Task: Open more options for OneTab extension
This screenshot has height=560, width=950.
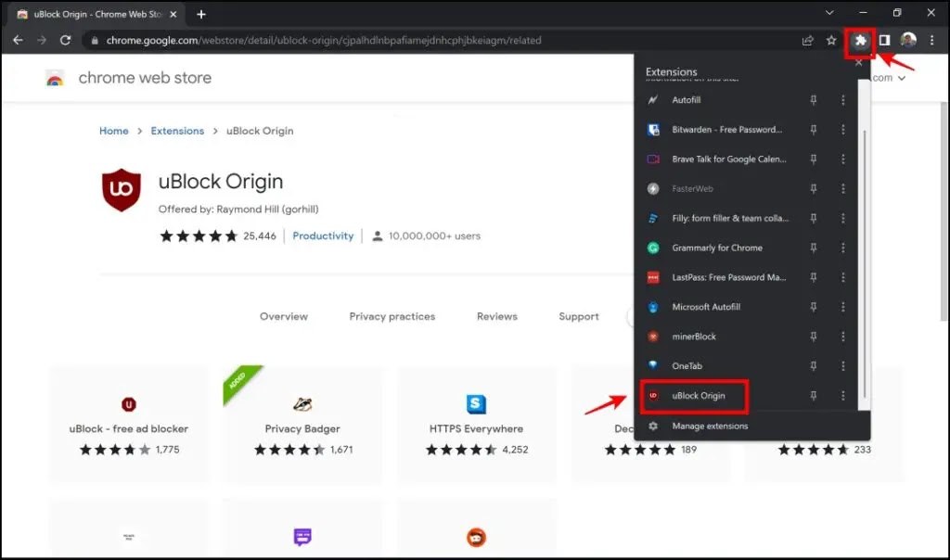Action: (x=842, y=366)
